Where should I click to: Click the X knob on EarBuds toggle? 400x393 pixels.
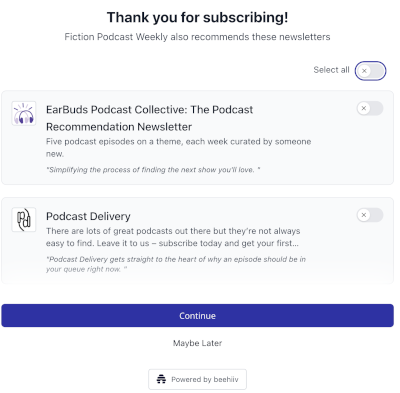click(364, 108)
